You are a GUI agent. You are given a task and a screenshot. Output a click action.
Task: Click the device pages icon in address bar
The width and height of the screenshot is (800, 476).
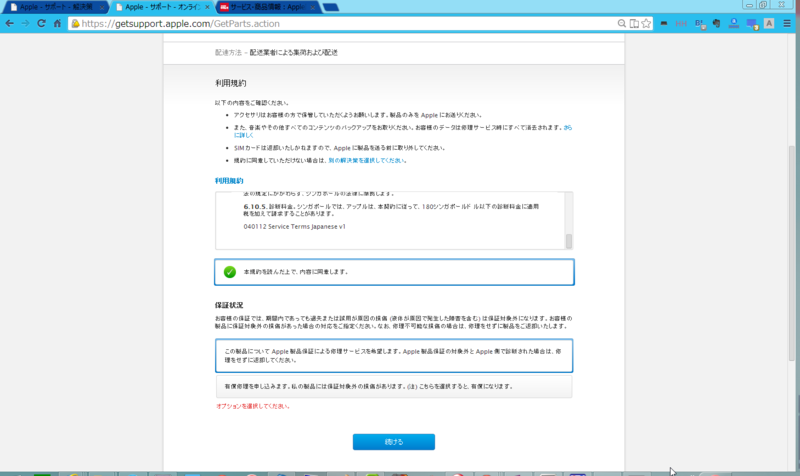tap(634, 23)
